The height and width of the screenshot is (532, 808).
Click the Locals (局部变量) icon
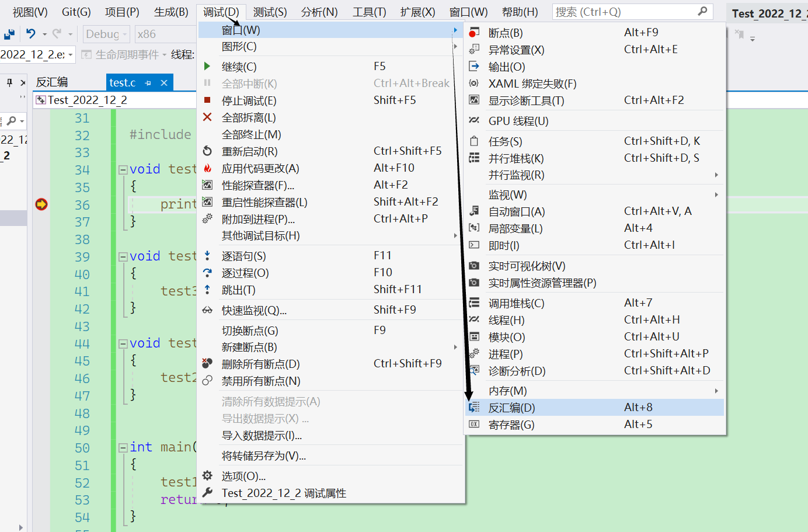point(474,228)
